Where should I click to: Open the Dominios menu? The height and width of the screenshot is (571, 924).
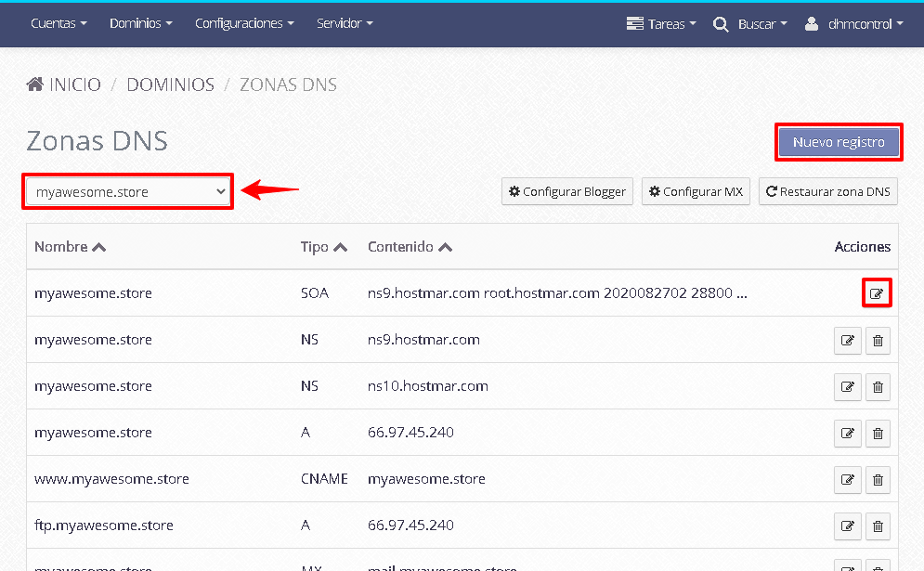pos(140,23)
